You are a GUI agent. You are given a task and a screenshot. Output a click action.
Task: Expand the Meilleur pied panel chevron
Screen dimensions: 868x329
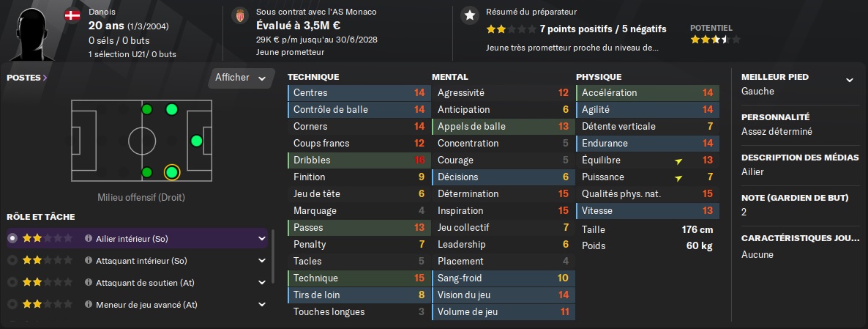click(850, 81)
